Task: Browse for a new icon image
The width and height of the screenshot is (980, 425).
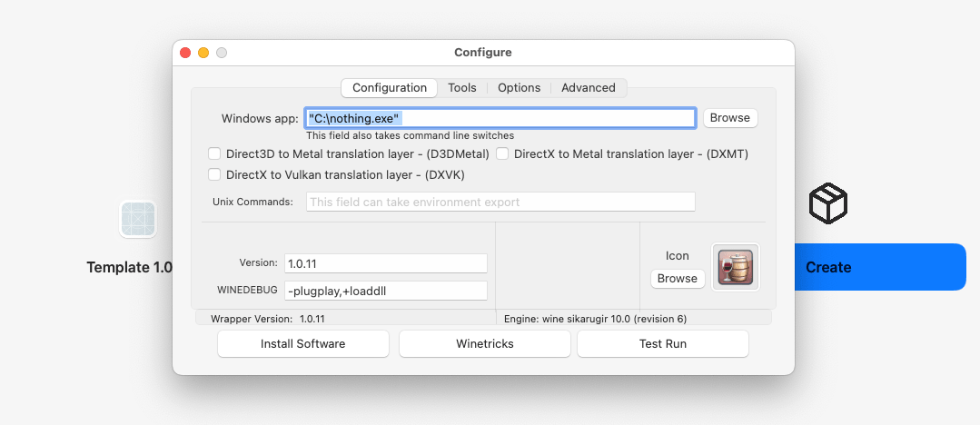Action: click(x=678, y=279)
